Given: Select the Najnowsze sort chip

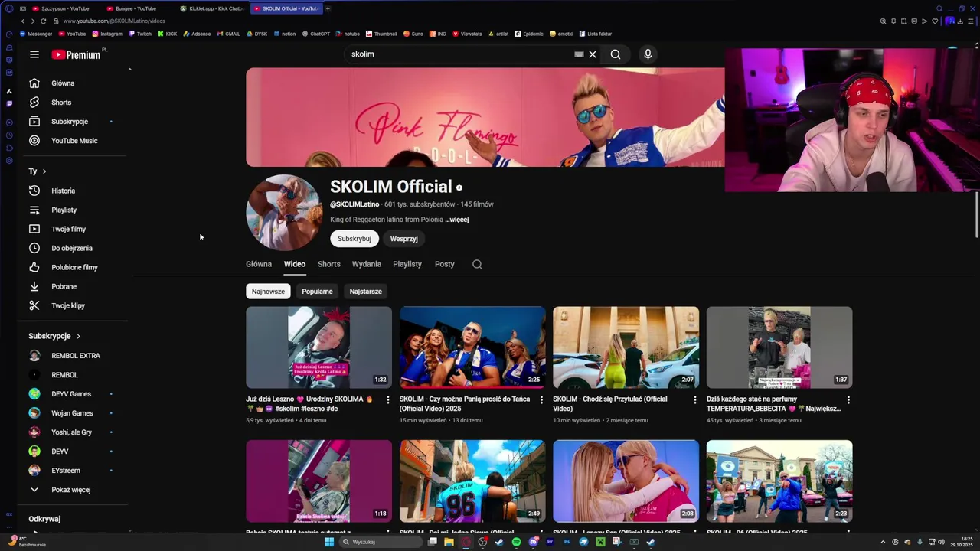Looking at the screenshot, I should (x=268, y=292).
